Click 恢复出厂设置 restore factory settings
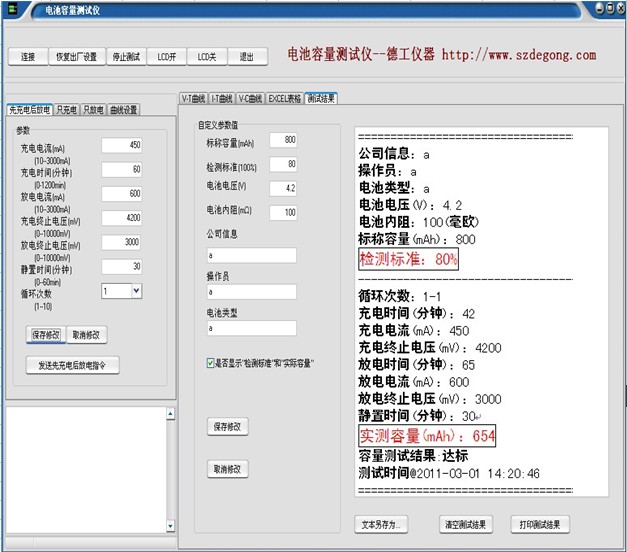Viewport: 627px width, 552px height. click(x=77, y=57)
